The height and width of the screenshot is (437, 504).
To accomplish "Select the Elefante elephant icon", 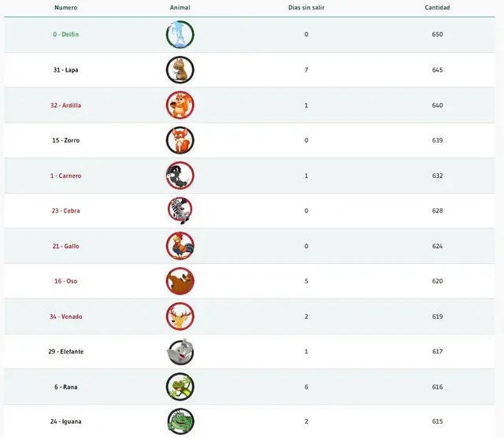I will [180, 352].
